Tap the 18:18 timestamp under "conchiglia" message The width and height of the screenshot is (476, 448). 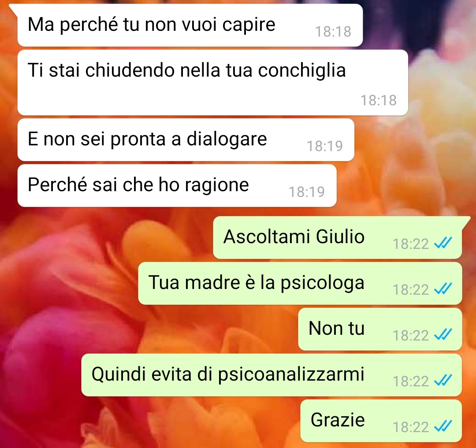coord(379,100)
